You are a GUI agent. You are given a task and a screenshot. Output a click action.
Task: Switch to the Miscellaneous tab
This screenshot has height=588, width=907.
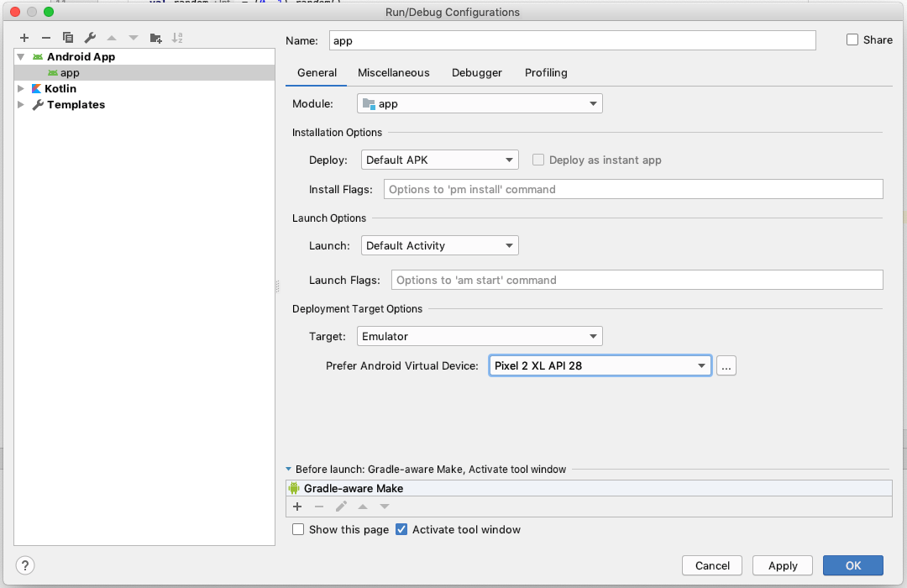pos(393,73)
